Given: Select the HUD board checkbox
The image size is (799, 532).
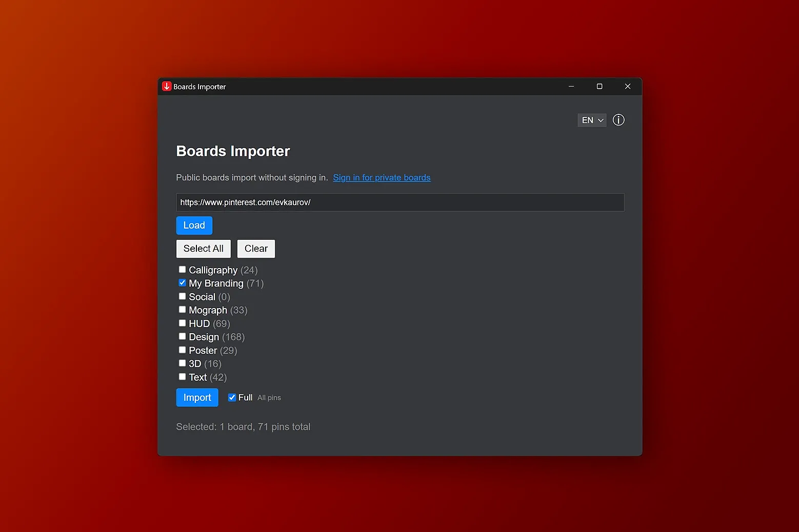Looking at the screenshot, I should tap(182, 323).
